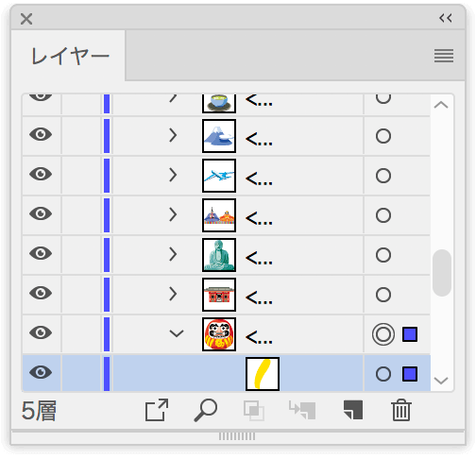Viewport: 476px width, 459px height.
Task: Collapse the Daruma doll group
Action: click(x=177, y=333)
